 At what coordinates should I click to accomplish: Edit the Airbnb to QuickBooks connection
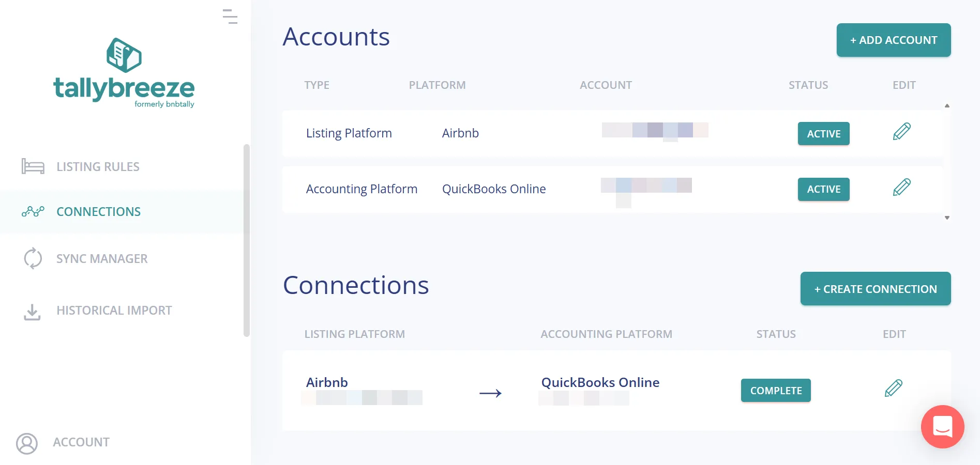893,389
